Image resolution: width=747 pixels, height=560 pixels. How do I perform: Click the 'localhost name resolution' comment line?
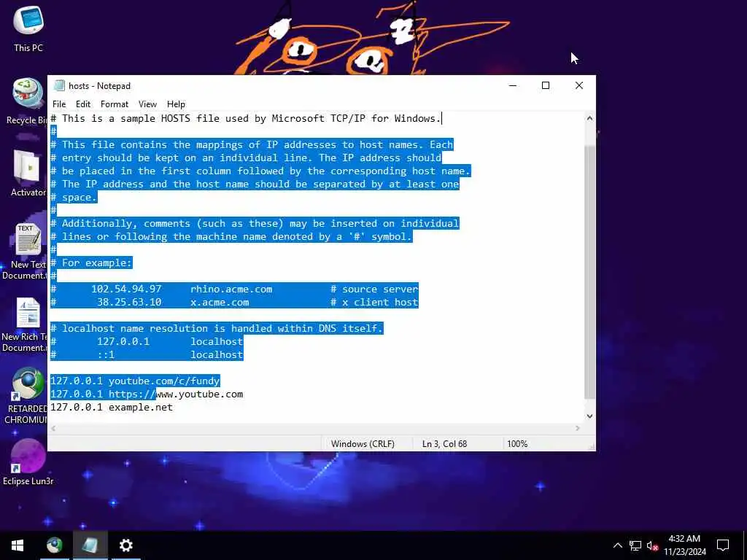coord(217,329)
